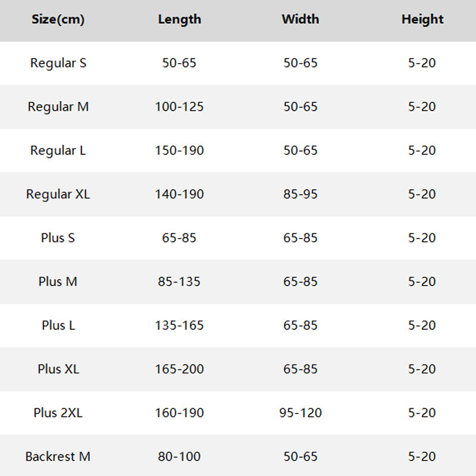Click the 95-120 width value

tap(300, 413)
